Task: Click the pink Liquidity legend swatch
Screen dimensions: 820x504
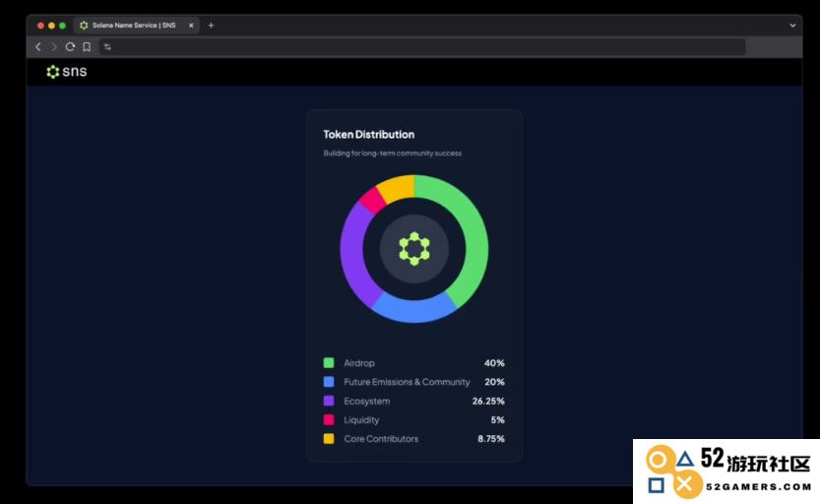Action: click(x=329, y=419)
